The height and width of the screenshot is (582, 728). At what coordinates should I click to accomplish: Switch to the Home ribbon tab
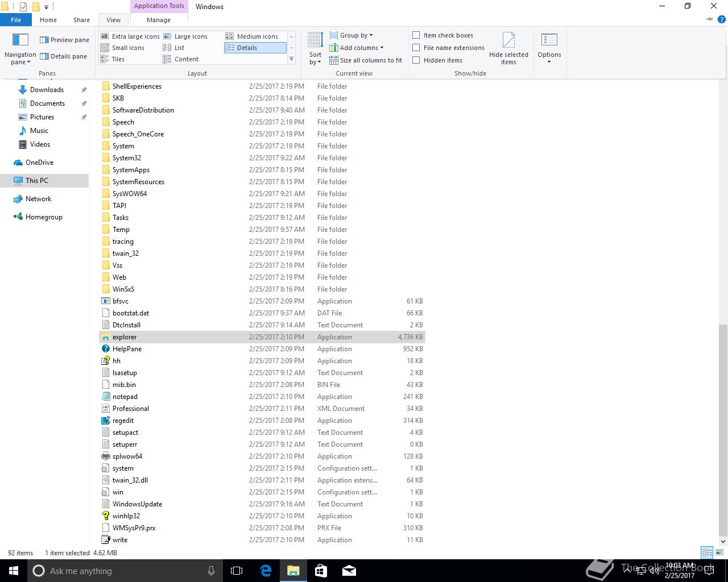click(48, 20)
